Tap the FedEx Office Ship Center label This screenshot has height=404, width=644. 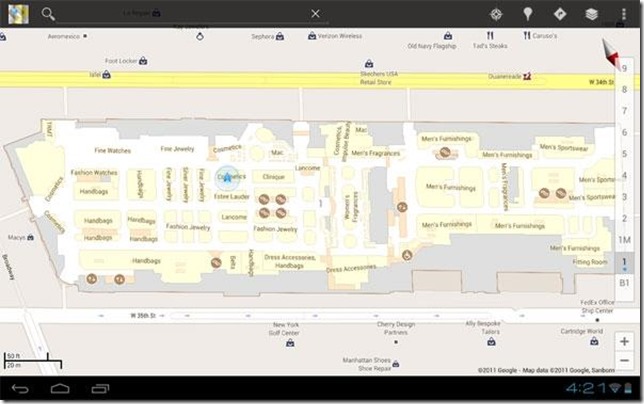point(597,306)
